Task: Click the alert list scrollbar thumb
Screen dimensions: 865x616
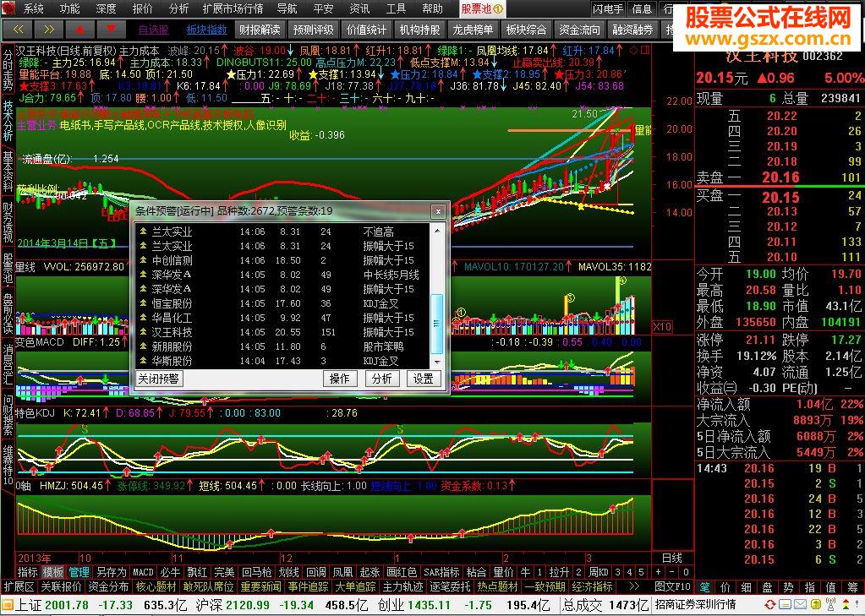Action: point(436,324)
